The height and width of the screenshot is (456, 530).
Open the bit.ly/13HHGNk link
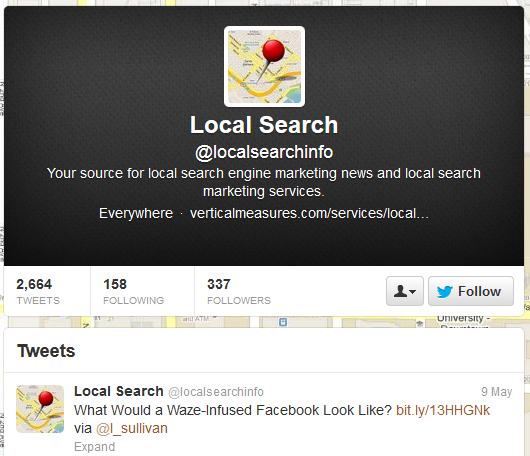(443, 410)
